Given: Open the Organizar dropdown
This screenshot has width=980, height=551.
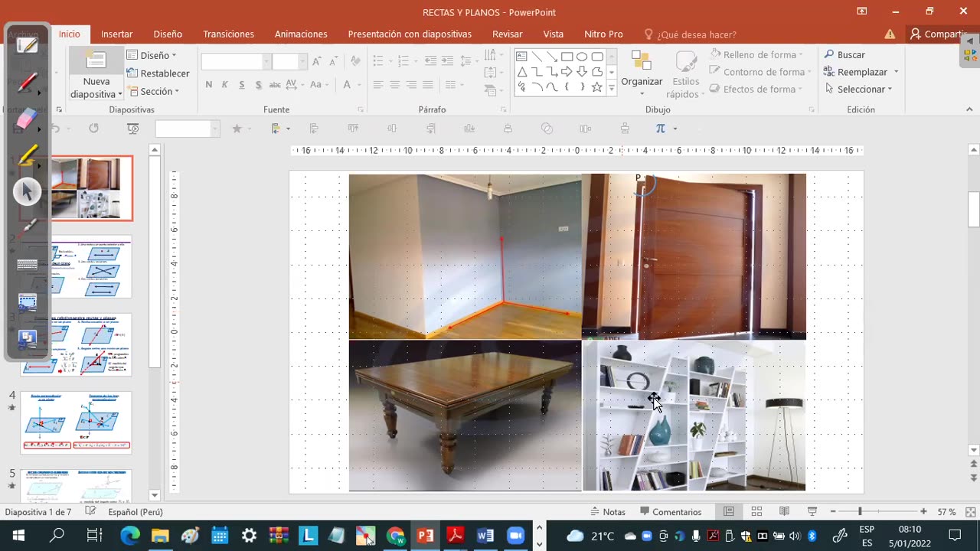Looking at the screenshot, I should 642,75.
